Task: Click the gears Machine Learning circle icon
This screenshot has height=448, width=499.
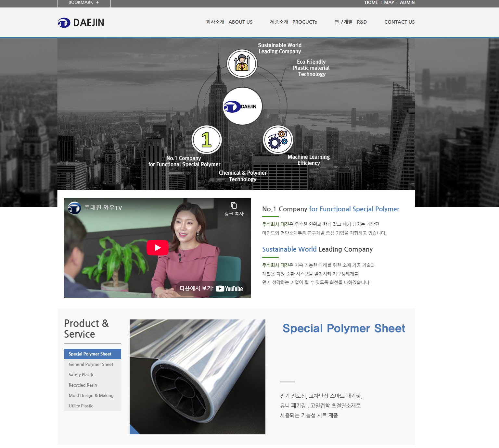Action: click(x=278, y=140)
